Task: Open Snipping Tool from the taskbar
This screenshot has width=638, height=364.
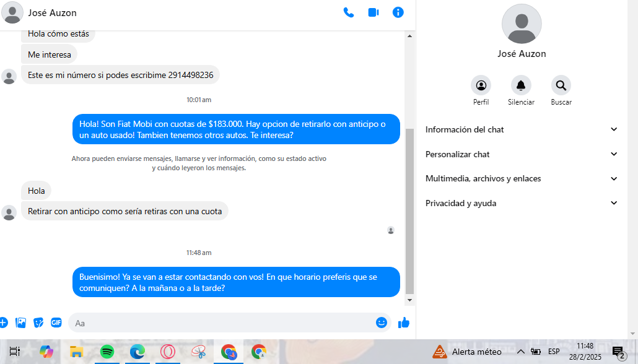Action: [x=199, y=352]
